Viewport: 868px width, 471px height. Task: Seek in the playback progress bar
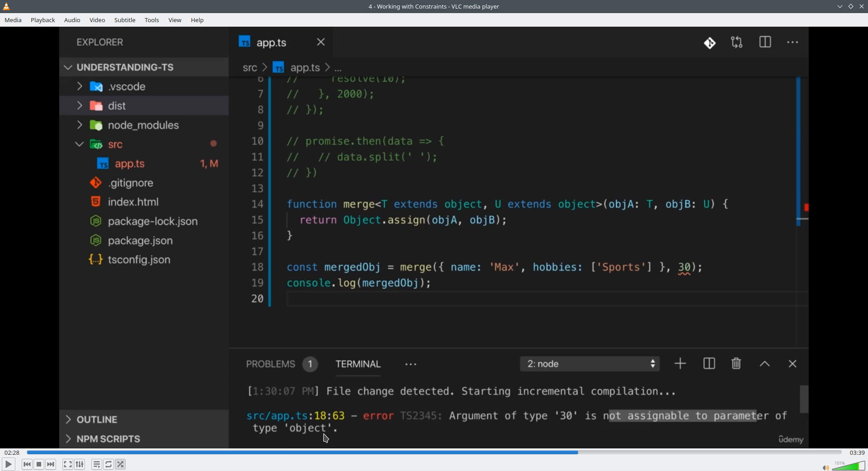coord(434,452)
